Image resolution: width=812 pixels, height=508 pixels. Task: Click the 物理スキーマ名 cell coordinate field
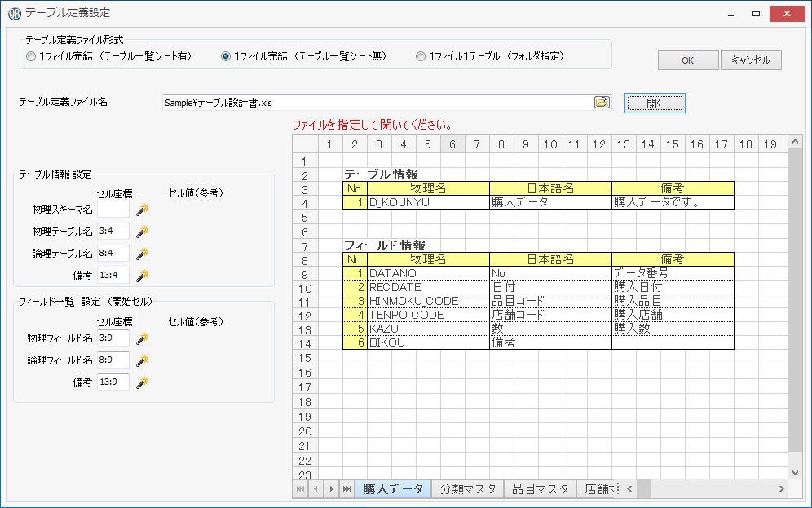click(x=113, y=210)
